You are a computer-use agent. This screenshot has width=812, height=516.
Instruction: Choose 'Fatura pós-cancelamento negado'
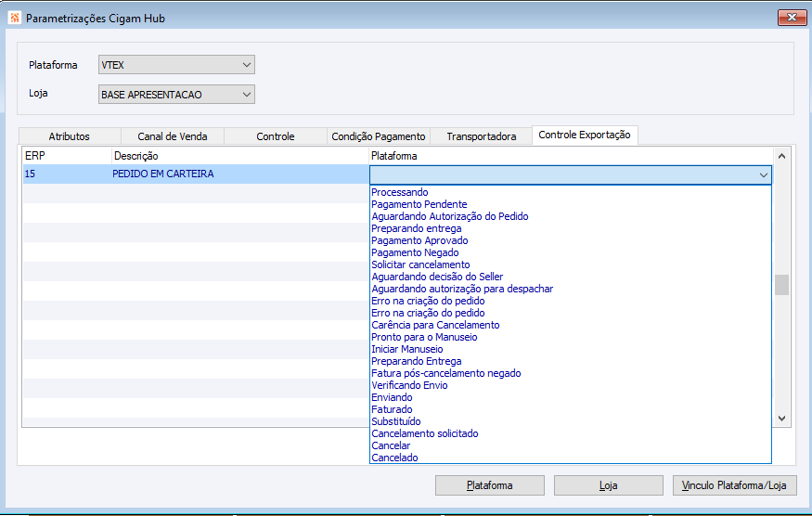click(x=445, y=373)
